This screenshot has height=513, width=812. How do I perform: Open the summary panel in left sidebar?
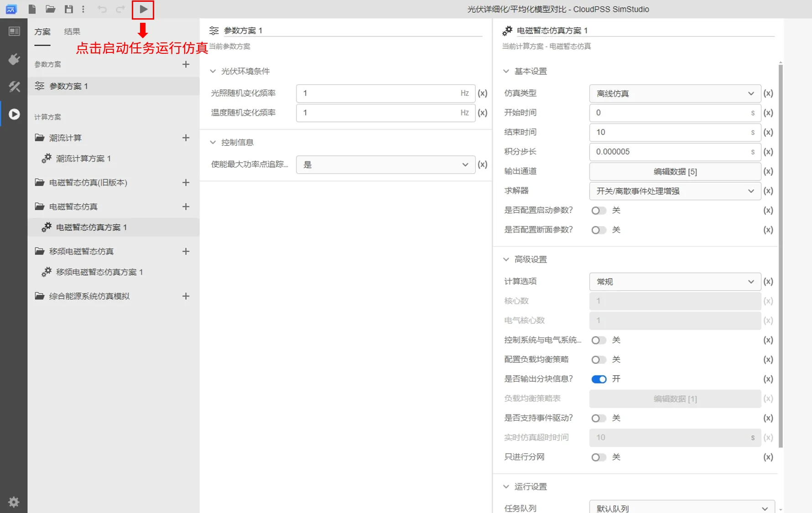(14, 31)
